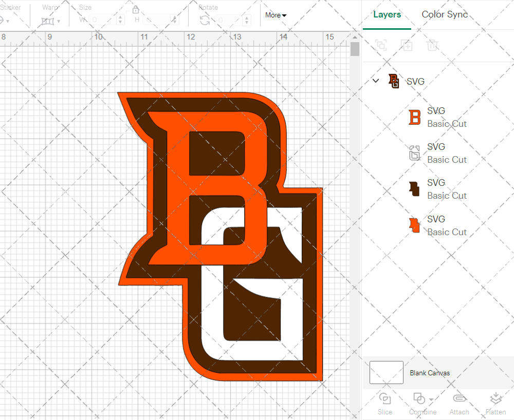Click the Sticker option in the toolbar
Screen dimensions: 514x420
pos(11,7)
